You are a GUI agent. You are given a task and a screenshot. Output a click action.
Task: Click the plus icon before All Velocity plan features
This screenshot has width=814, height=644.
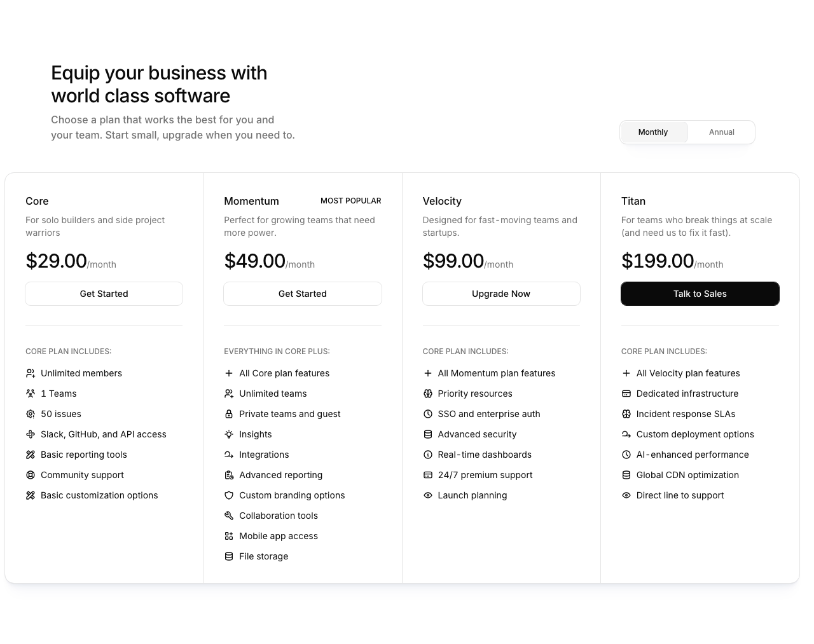626,373
